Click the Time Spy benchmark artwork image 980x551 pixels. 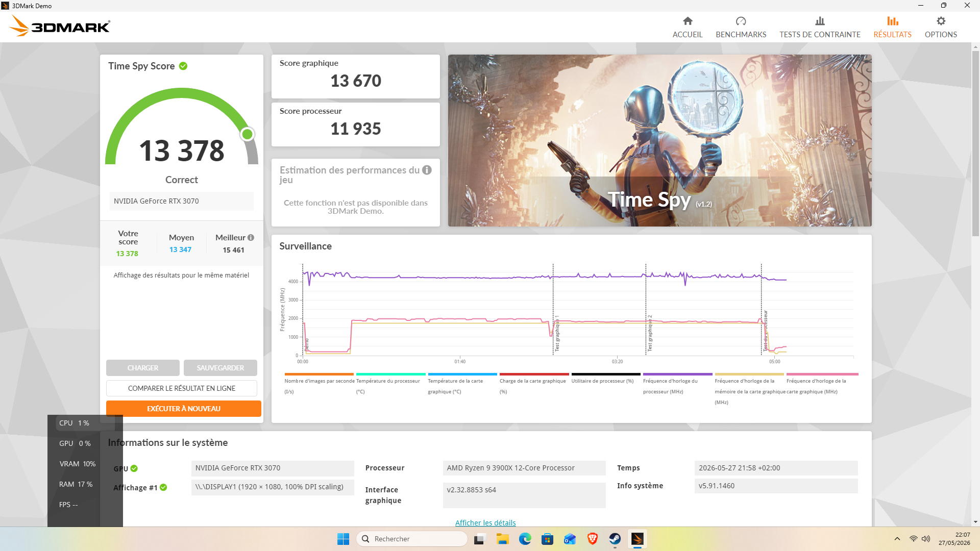pos(660,140)
